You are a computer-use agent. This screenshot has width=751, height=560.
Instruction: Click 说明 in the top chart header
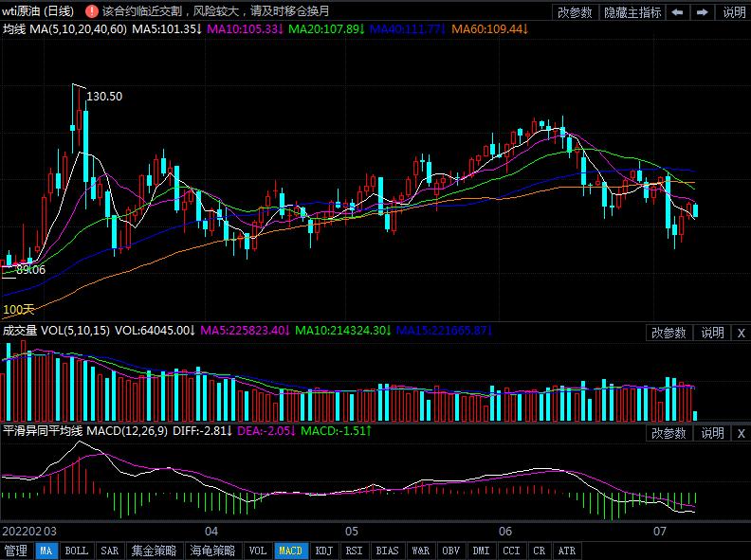click(734, 12)
